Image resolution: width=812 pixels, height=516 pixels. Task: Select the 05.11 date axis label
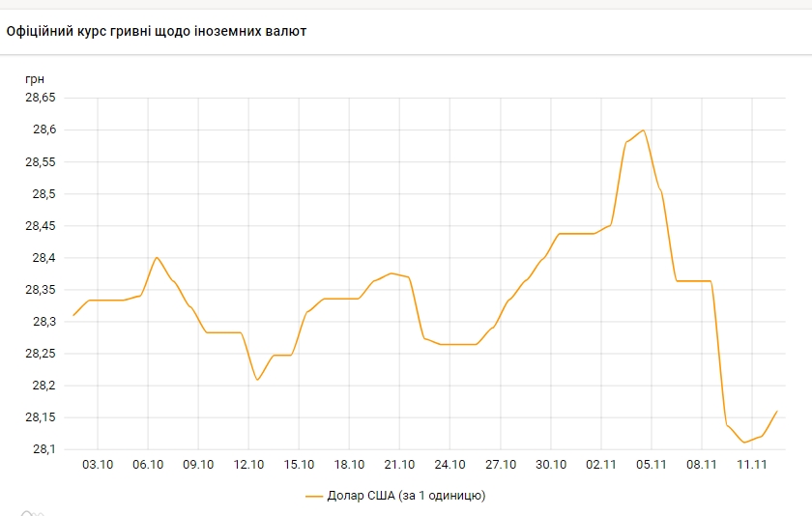click(651, 465)
